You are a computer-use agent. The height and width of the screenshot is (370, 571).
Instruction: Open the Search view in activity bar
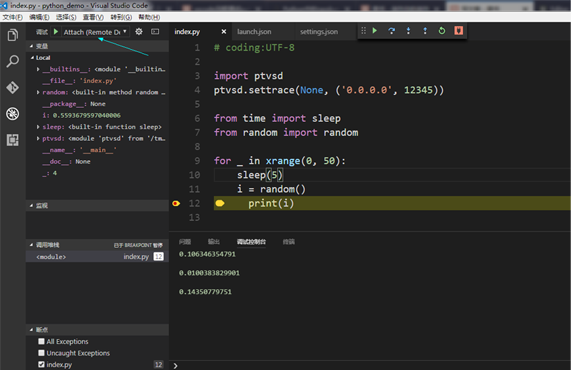point(12,61)
